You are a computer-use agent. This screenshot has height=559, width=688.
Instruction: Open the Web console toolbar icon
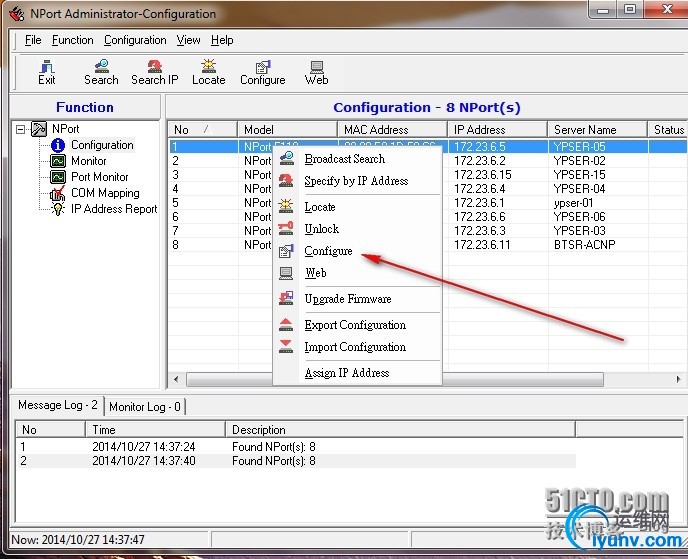[x=316, y=67]
